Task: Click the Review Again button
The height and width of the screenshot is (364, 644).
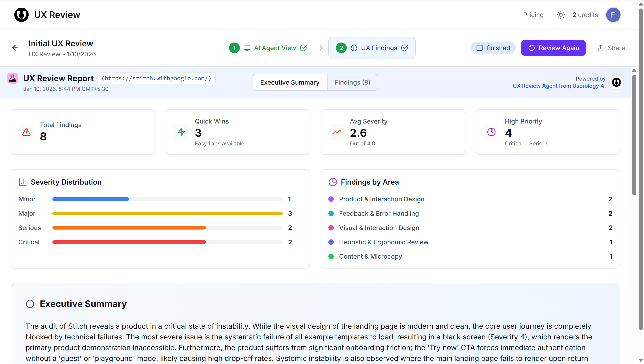Action: tap(553, 48)
